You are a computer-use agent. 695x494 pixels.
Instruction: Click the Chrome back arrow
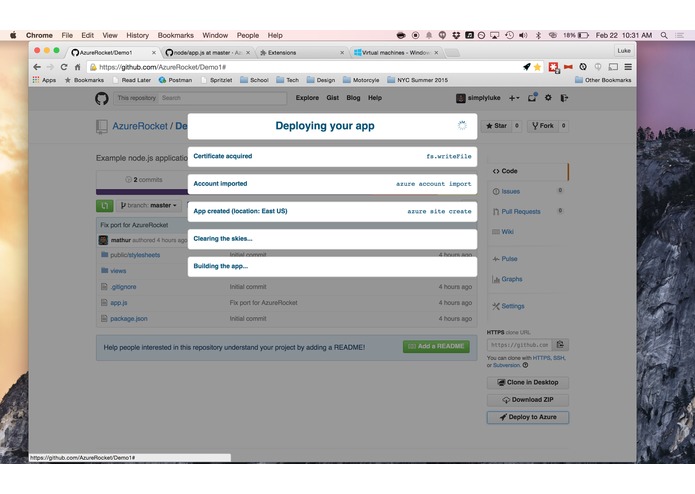pyautogui.click(x=37, y=67)
